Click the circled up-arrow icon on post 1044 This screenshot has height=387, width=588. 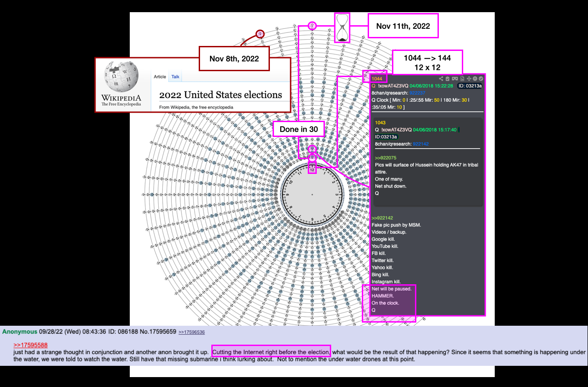pos(475,79)
